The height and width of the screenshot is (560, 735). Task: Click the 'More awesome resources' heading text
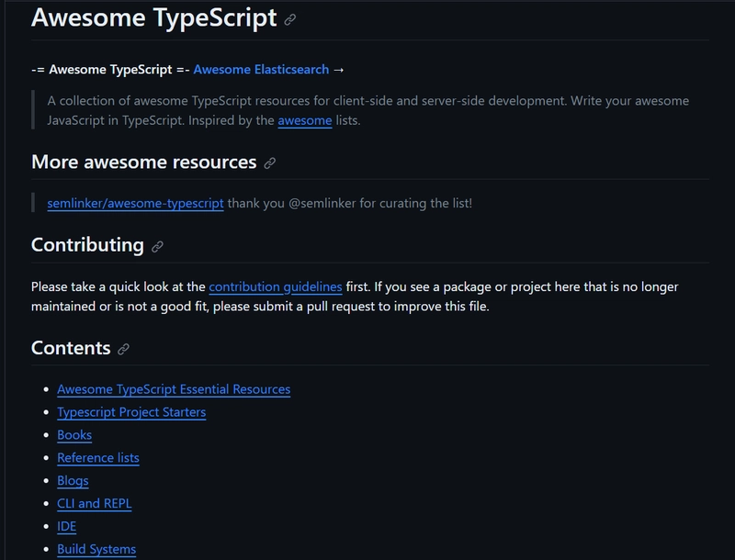click(144, 162)
